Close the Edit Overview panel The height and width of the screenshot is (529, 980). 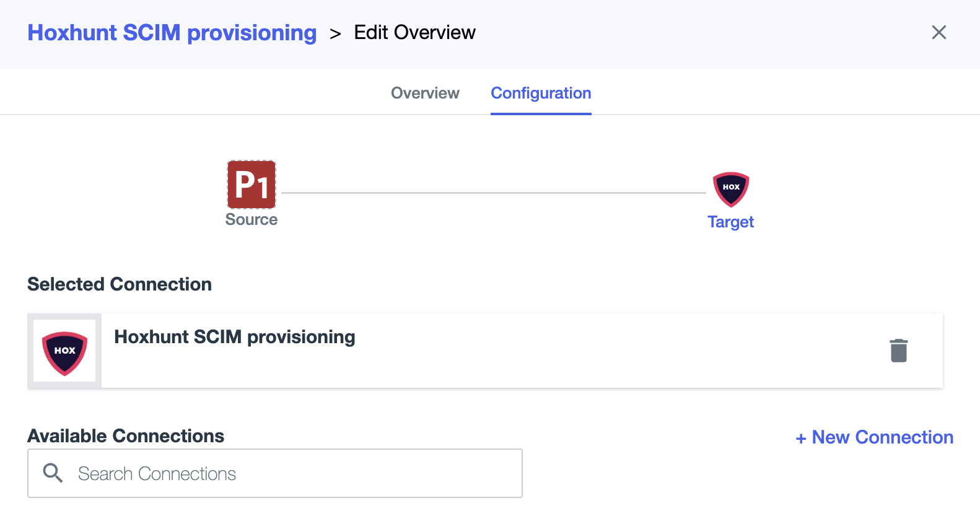939,32
